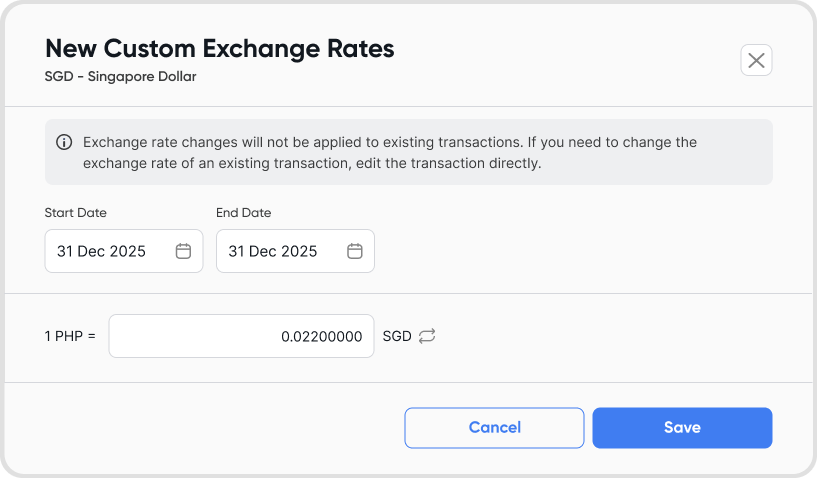The image size is (817, 478).
Task: Open the End Date calendar picker icon
Action: click(x=355, y=251)
